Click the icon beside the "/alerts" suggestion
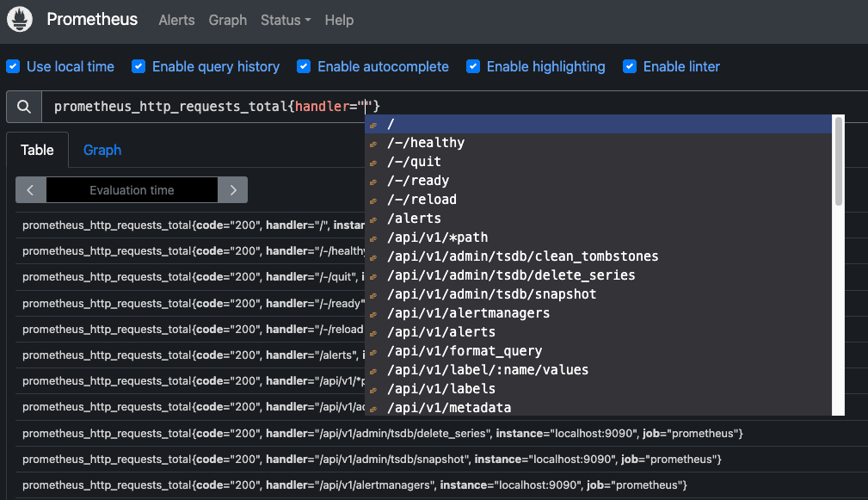Image resolution: width=868 pixels, height=500 pixels. 373,218
